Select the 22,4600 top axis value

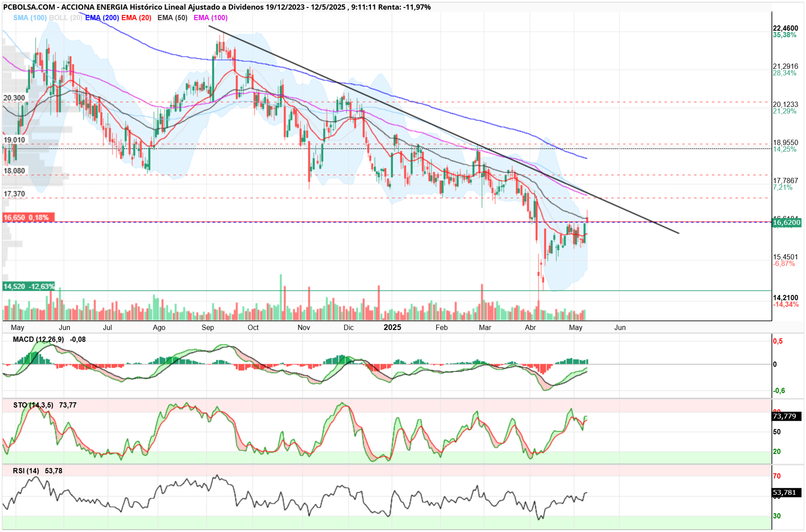click(785, 28)
